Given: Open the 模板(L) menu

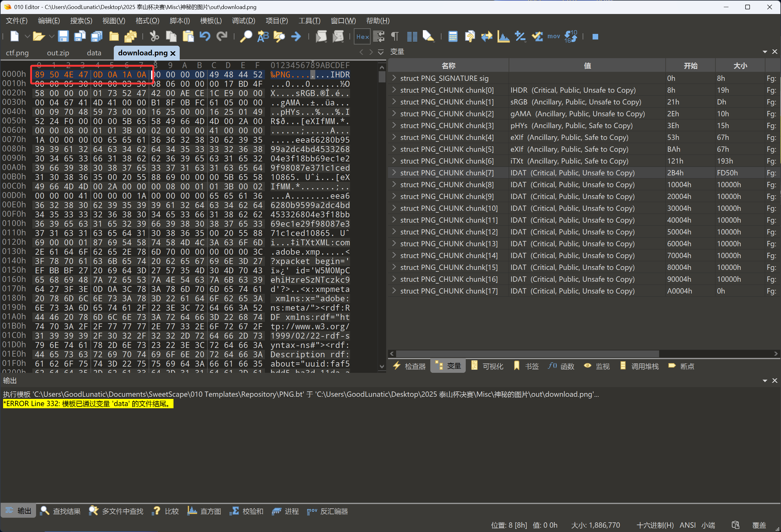Looking at the screenshot, I should pos(211,21).
